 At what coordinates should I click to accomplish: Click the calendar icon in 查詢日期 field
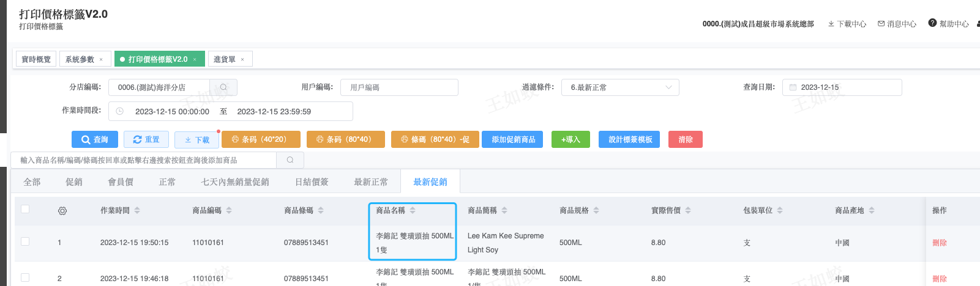[793, 87]
